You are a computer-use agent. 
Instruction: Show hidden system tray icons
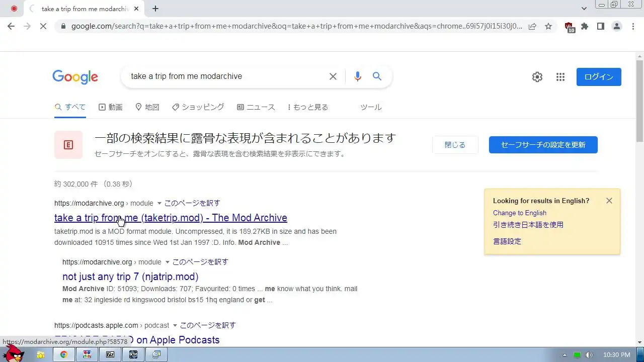click(565, 355)
